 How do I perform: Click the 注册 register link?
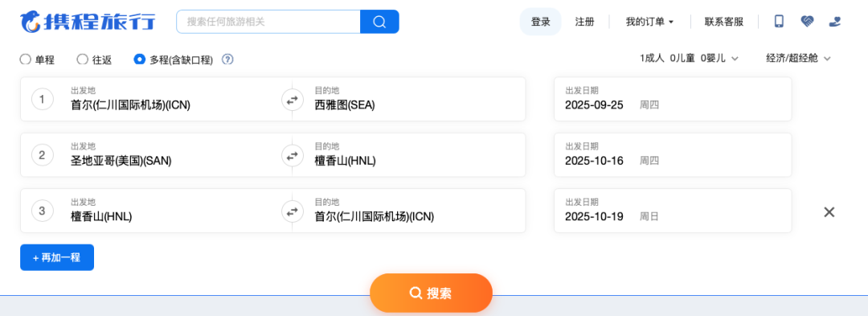pos(584,22)
